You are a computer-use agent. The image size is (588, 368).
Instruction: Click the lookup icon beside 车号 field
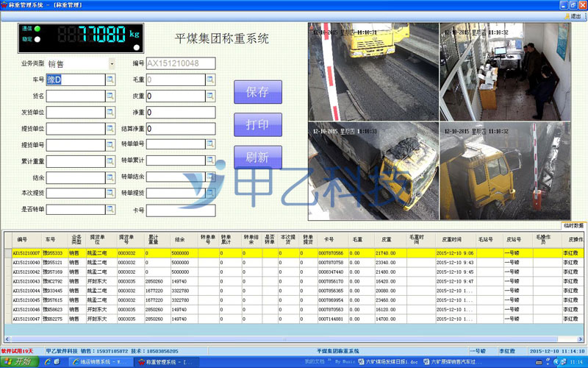tap(111, 79)
